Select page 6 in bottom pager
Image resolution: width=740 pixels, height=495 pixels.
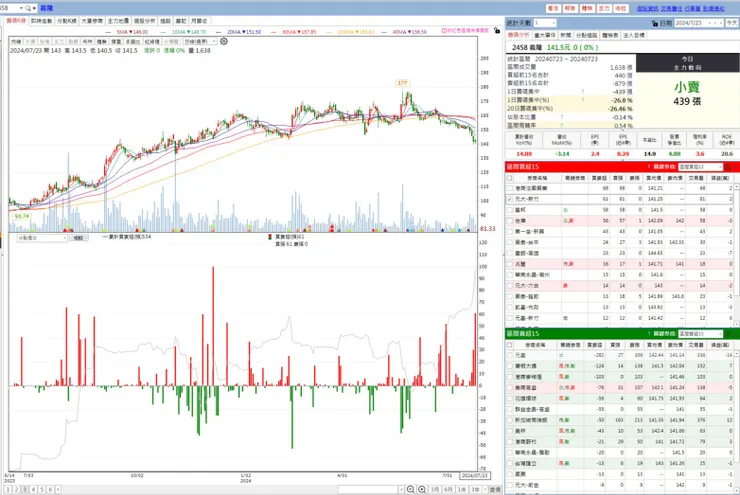click(50, 489)
